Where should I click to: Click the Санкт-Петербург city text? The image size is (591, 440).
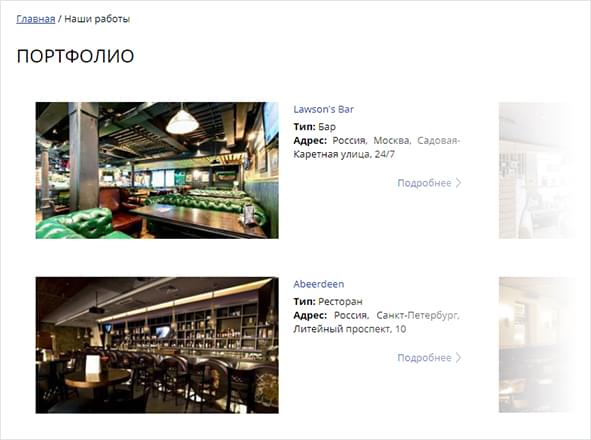click(x=418, y=315)
